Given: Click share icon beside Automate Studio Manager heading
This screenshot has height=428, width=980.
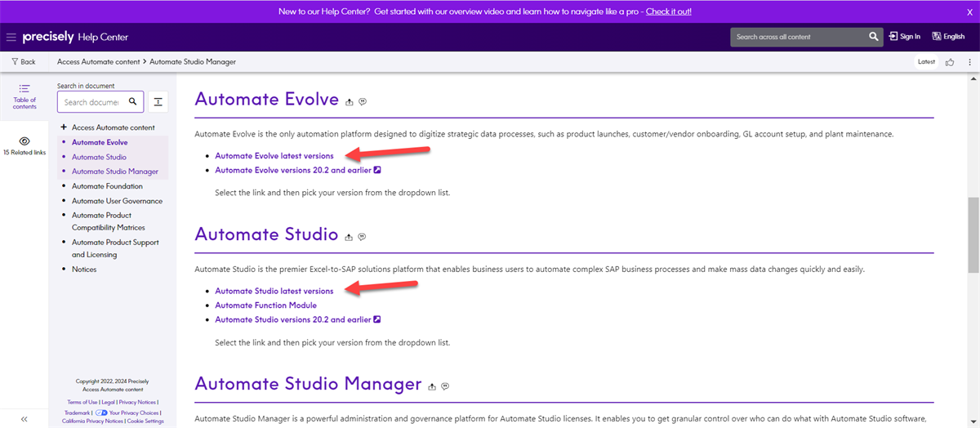Looking at the screenshot, I should (x=432, y=386).
